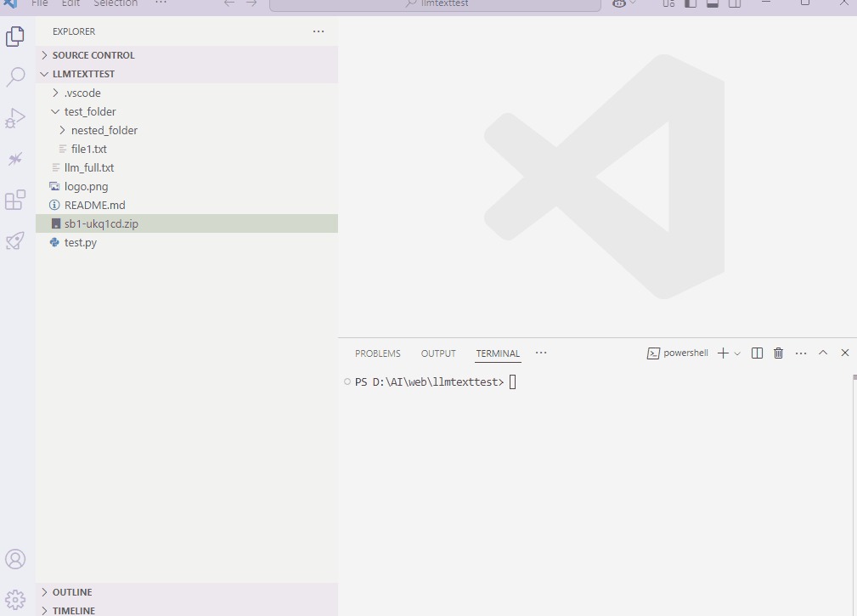Viewport: 857px width, 616px height.
Task: Select the TERMINAL tab
Action: 498,353
